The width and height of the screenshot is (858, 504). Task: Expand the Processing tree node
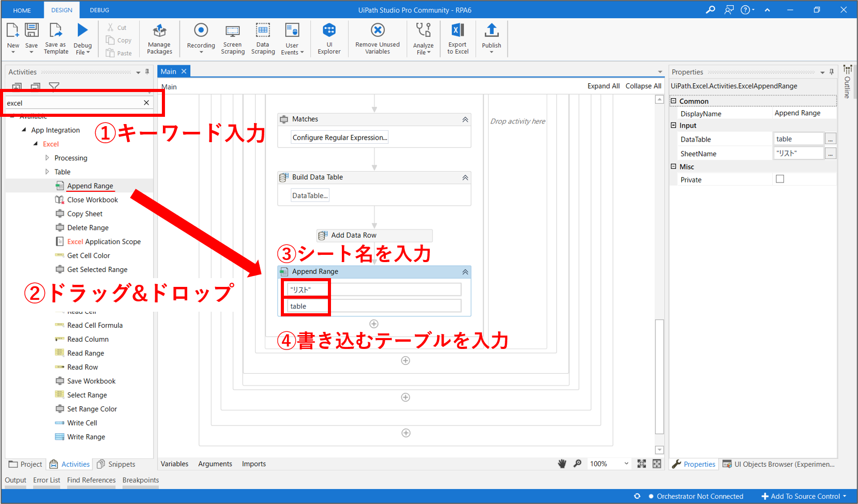click(47, 158)
